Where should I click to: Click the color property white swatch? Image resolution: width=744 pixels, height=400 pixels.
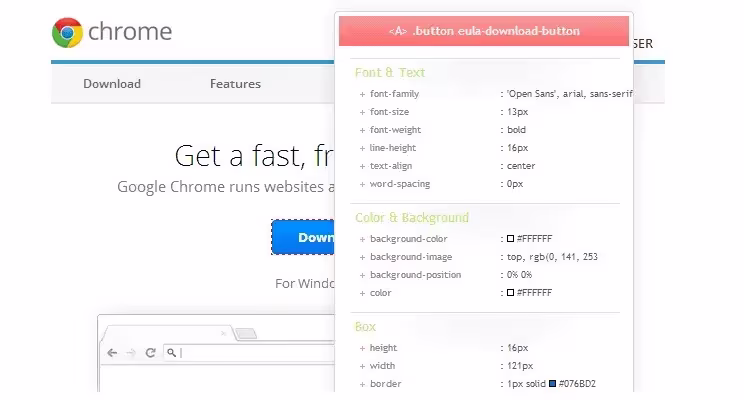pyautogui.click(x=510, y=293)
